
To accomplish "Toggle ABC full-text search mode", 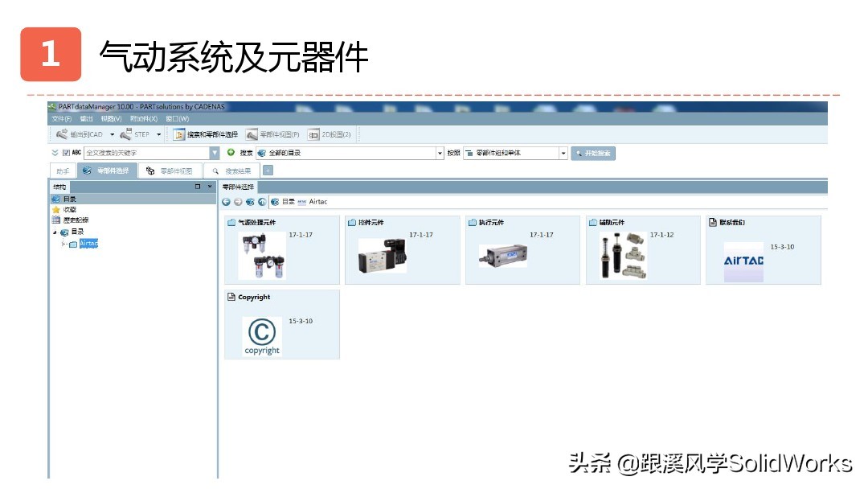I will pos(75,153).
